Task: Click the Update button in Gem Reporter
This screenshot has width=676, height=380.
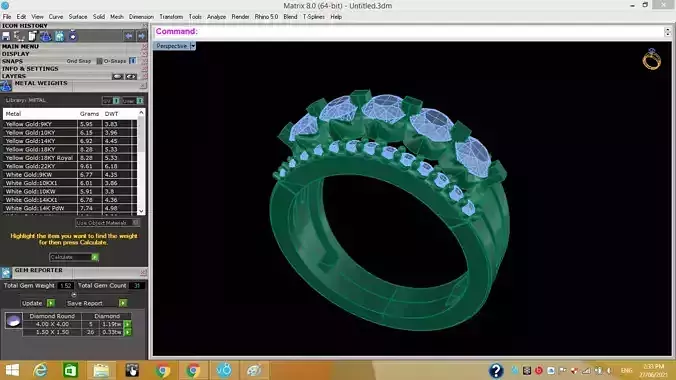Action: coord(32,303)
